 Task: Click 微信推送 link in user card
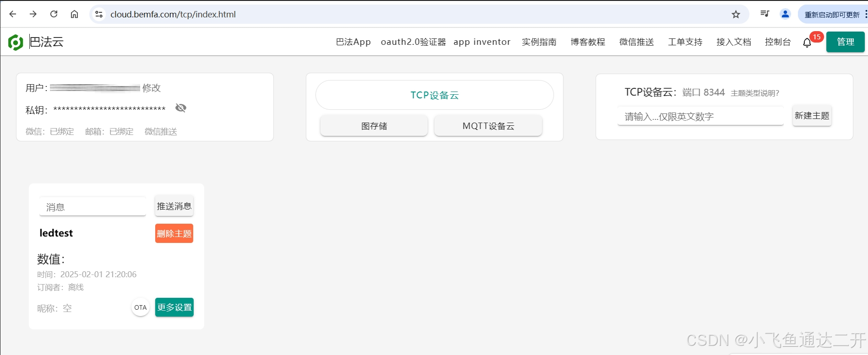(x=161, y=132)
